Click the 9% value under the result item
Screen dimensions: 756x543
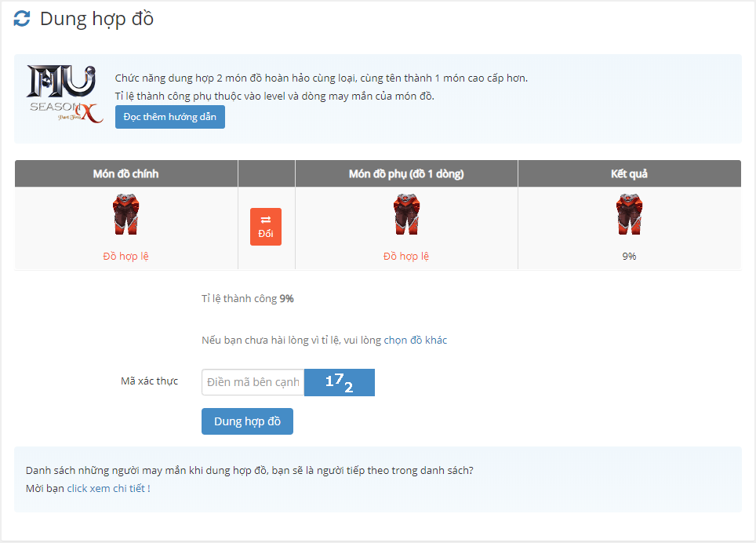pyautogui.click(x=629, y=257)
